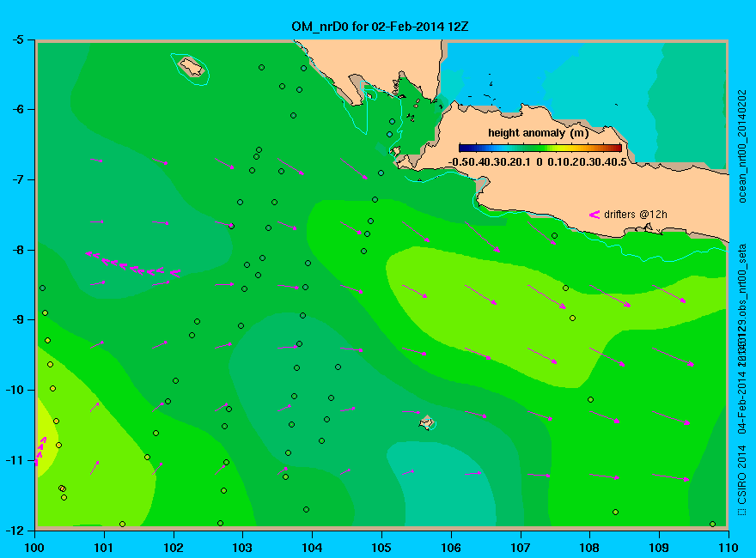This screenshot has height=558, width=756.
Task: Click the 'drifters @12h' legend text
Action: 636,215
